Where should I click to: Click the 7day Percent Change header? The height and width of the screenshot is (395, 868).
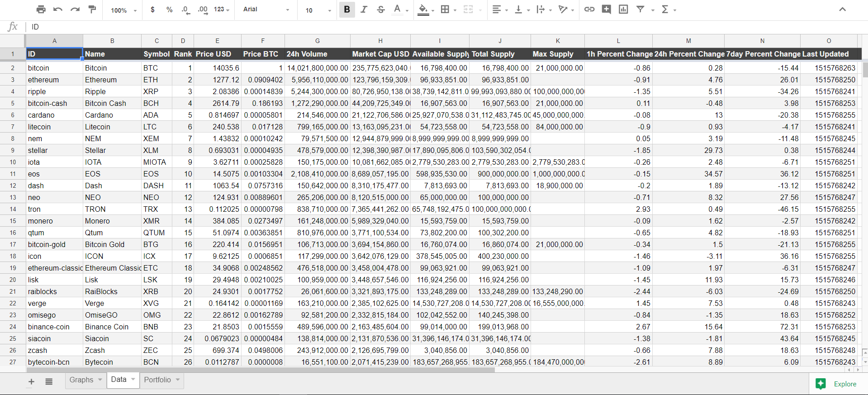(x=762, y=54)
